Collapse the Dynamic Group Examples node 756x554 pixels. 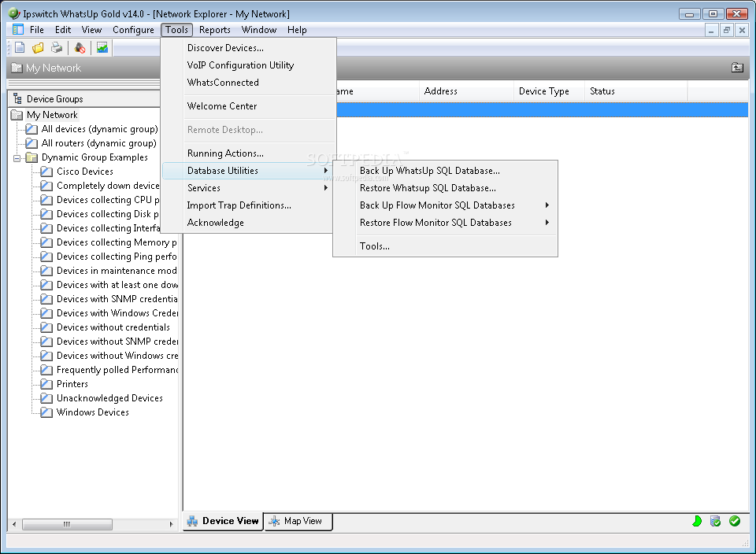tap(17, 158)
